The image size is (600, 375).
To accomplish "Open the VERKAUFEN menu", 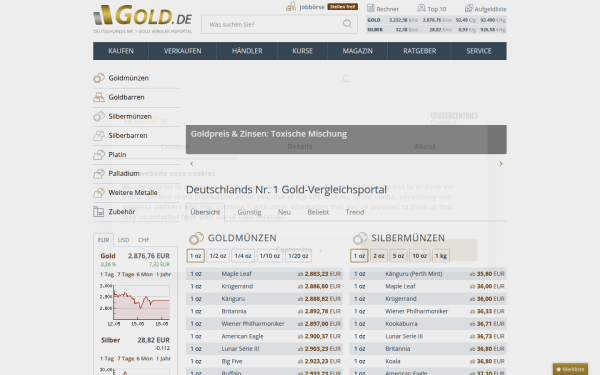I will (x=183, y=51).
